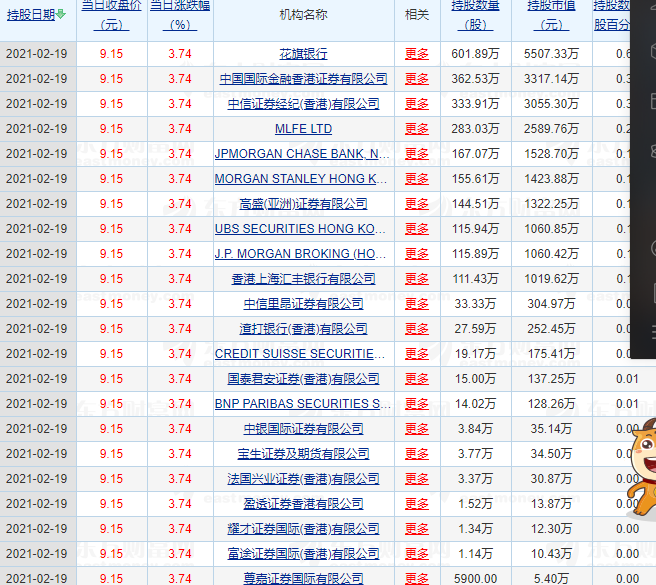Click 更多 in the JPMORGAN CHASE BANK row
656x585 pixels.
click(417, 154)
